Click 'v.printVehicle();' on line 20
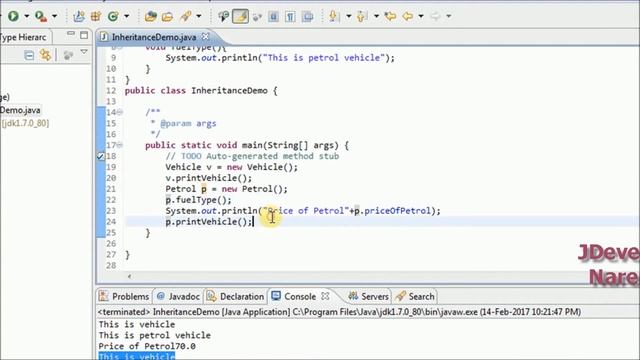Screen dimensions: 640x360 click(x=209, y=178)
